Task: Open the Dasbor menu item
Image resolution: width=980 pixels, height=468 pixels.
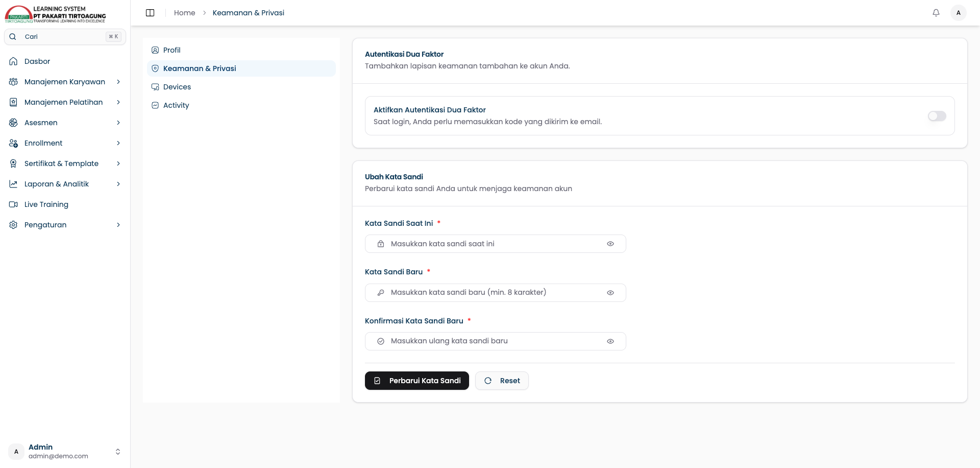Action: pos(65,61)
